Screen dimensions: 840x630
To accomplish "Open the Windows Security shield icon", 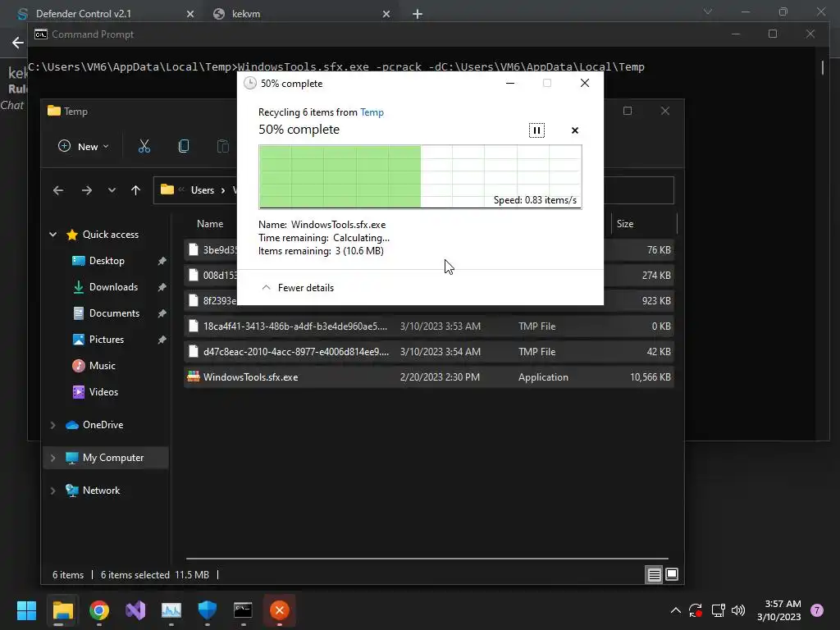I will (207, 610).
